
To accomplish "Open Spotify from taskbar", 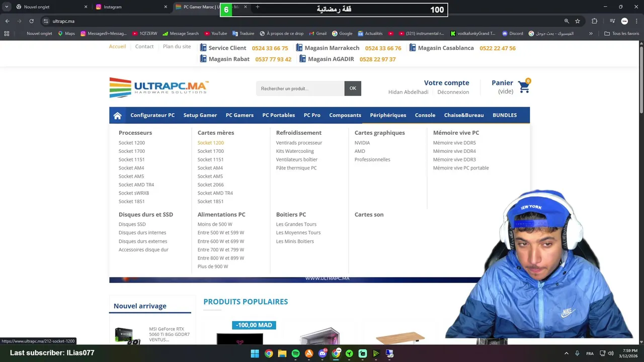I will (295, 353).
